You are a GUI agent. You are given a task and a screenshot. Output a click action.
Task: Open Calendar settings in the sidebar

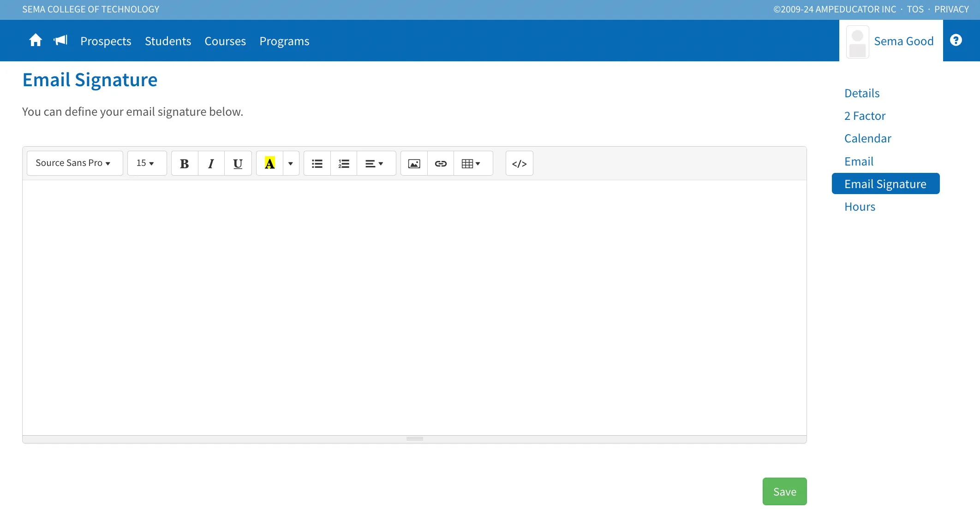click(x=867, y=138)
